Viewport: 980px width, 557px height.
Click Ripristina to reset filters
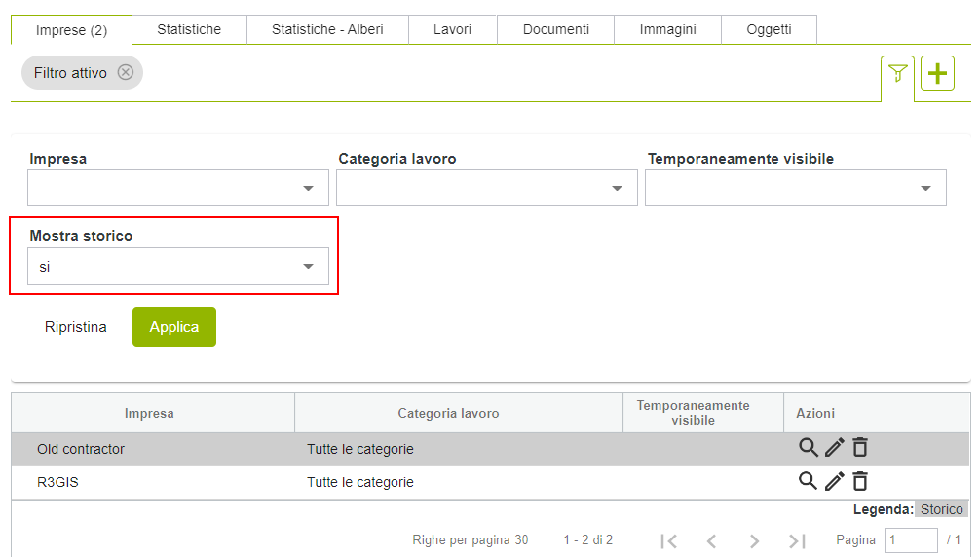pyautogui.click(x=76, y=327)
